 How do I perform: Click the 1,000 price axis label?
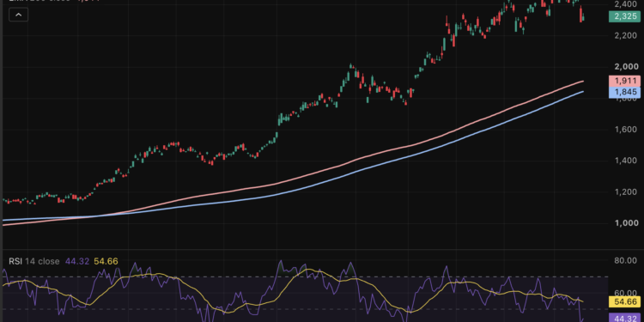click(626, 223)
